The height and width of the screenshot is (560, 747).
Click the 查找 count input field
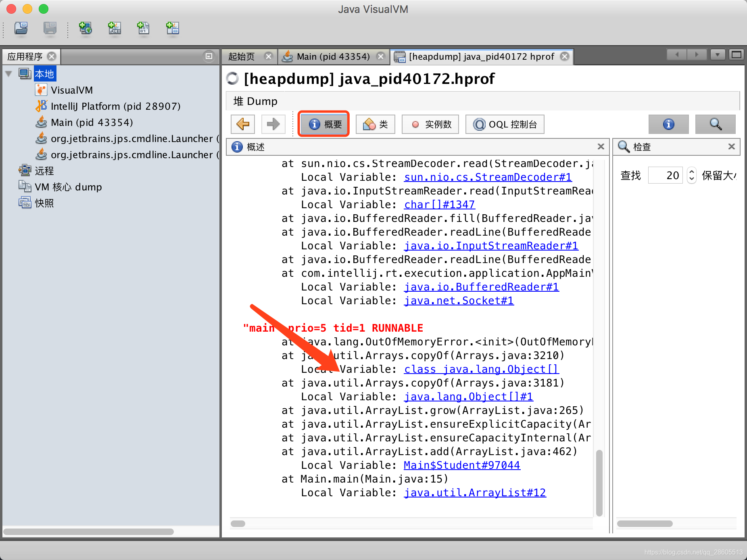point(665,175)
